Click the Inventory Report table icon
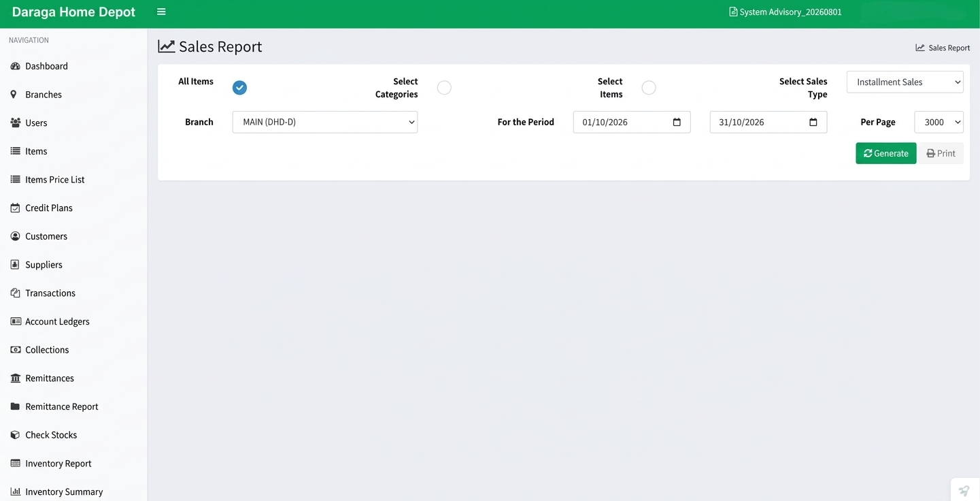Viewport: 980px width, 501px height. coord(15,463)
